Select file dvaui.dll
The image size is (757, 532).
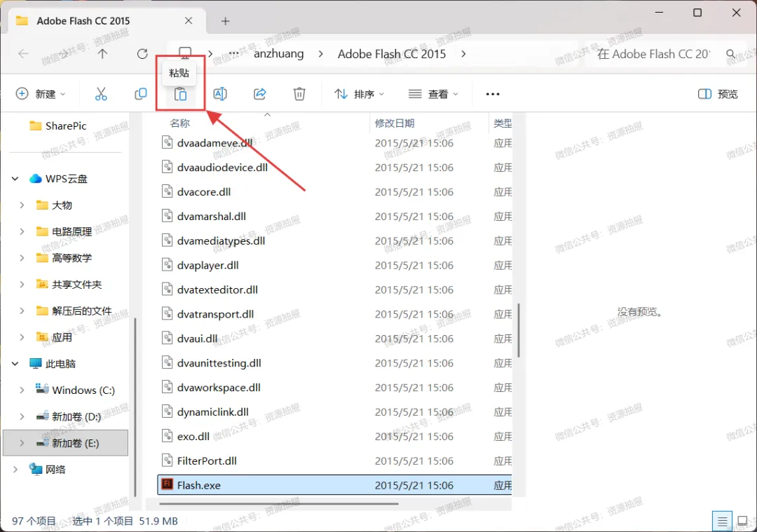334,339
